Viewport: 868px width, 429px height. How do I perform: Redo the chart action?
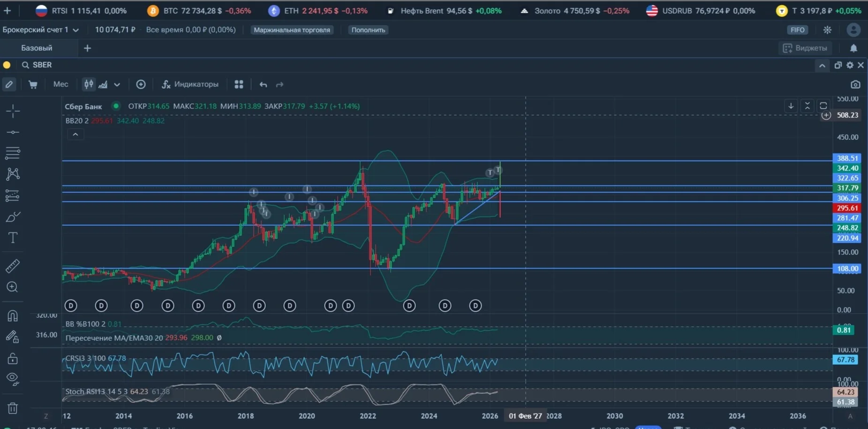(x=280, y=84)
